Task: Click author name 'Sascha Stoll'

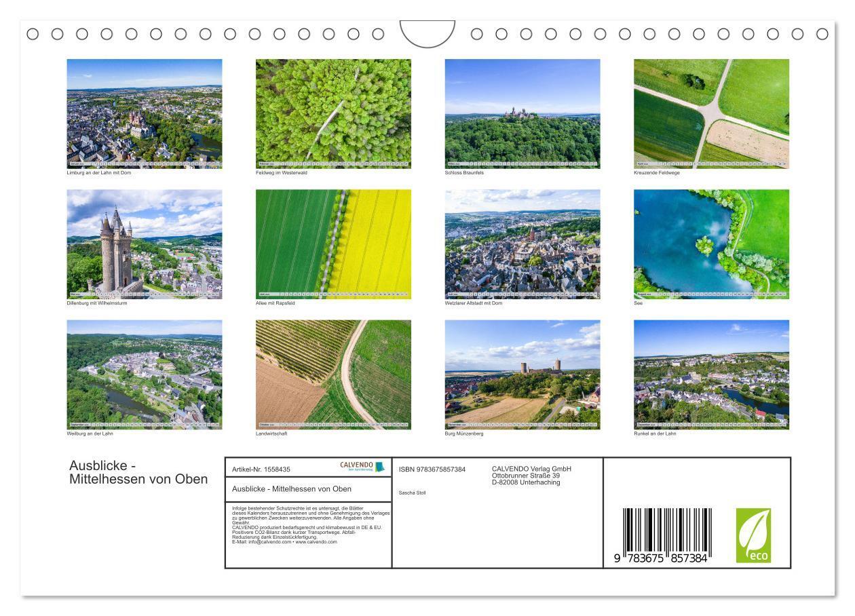Action: (413, 493)
